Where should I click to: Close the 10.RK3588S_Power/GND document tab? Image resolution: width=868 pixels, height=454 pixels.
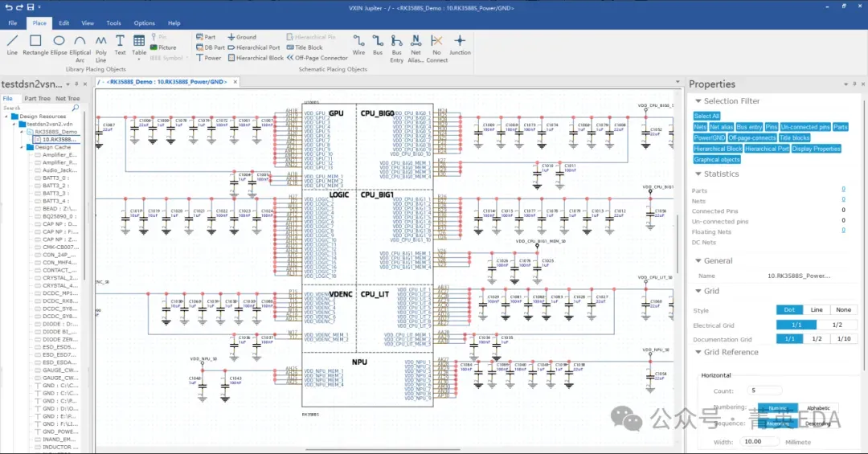[x=235, y=82]
